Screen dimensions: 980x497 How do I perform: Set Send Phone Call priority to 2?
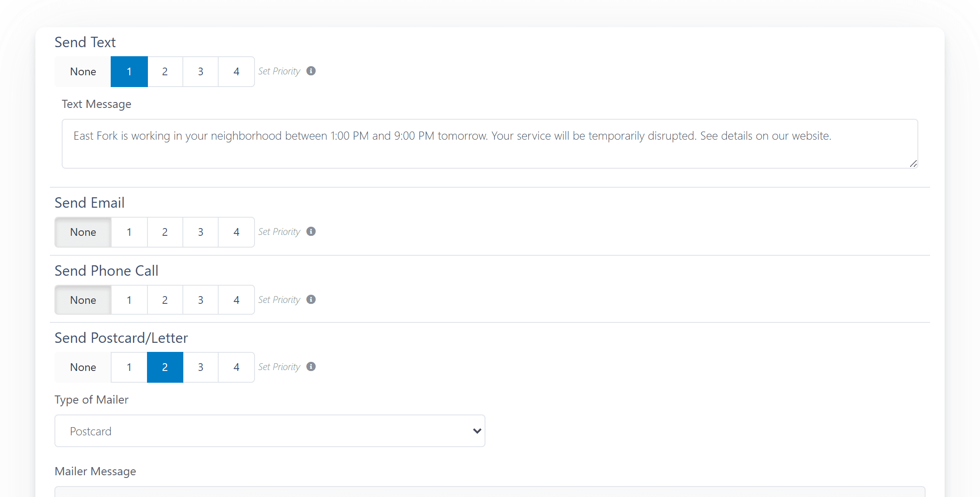(165, 300)
